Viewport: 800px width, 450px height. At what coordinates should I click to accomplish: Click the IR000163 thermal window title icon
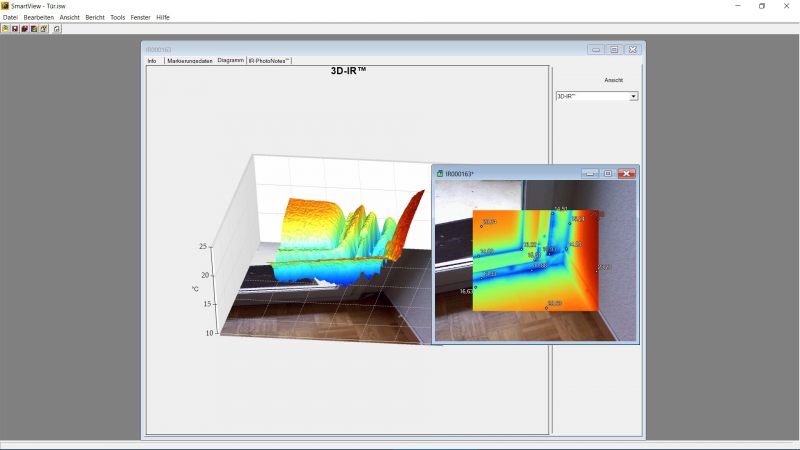click(440, 174)
